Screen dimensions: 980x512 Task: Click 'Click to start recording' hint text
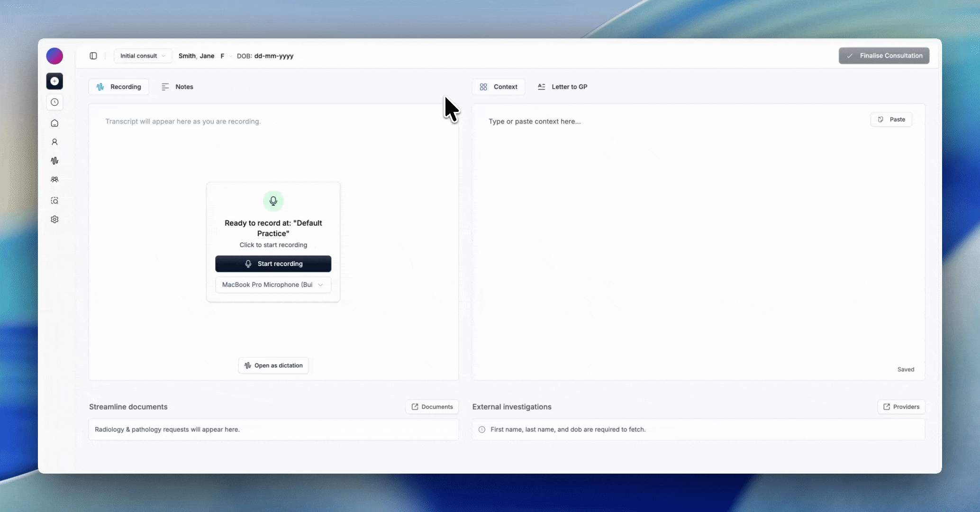coord(273,245)
